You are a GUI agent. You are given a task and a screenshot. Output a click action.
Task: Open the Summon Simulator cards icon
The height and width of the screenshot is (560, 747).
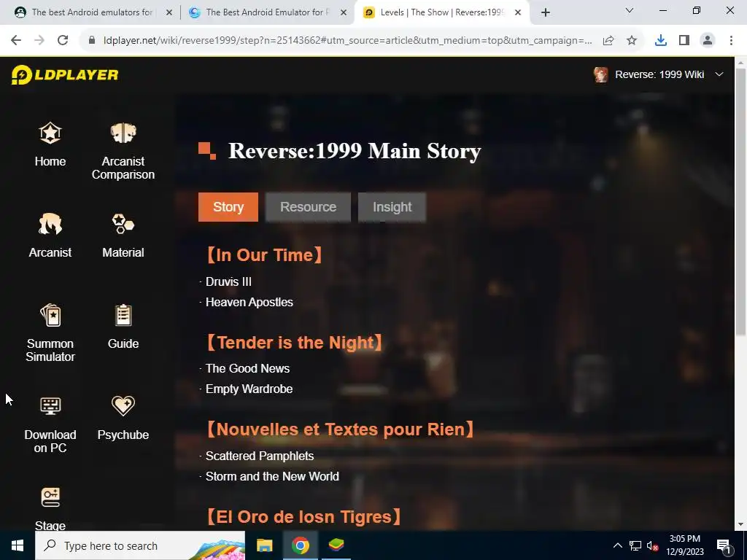pyautogui.click(x=50, y=315)
